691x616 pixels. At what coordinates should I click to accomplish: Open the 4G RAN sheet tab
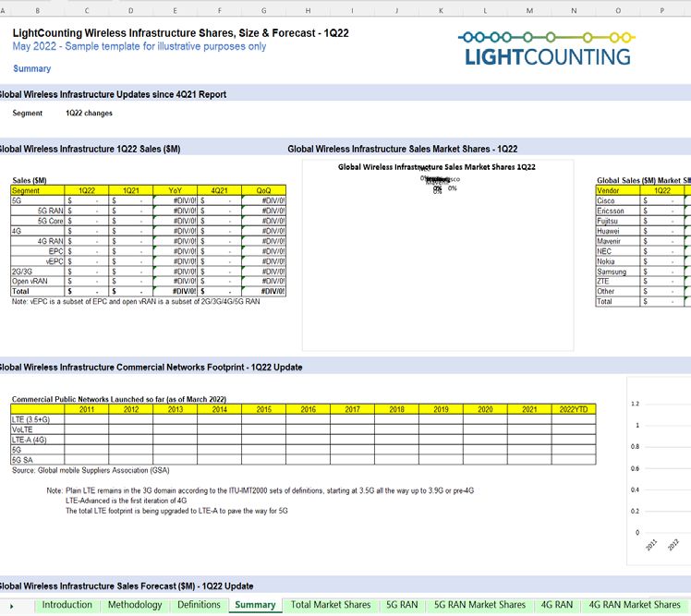557,605
